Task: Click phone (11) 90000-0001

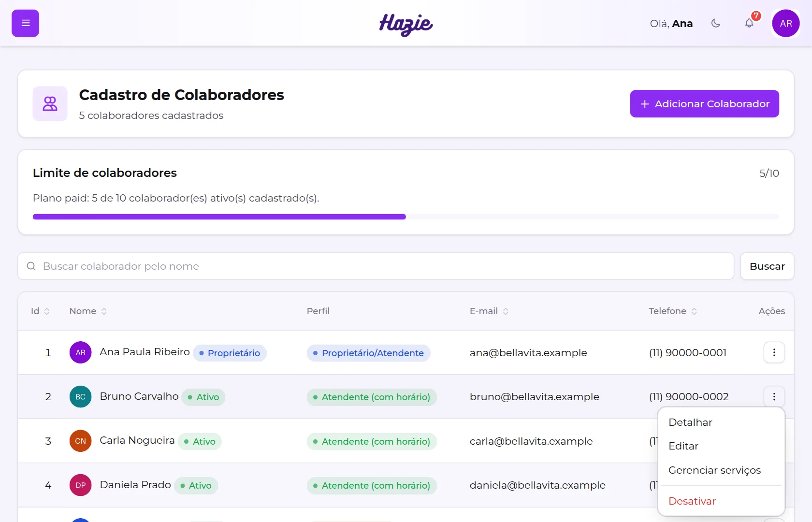Action: click(x=688, y=353)
